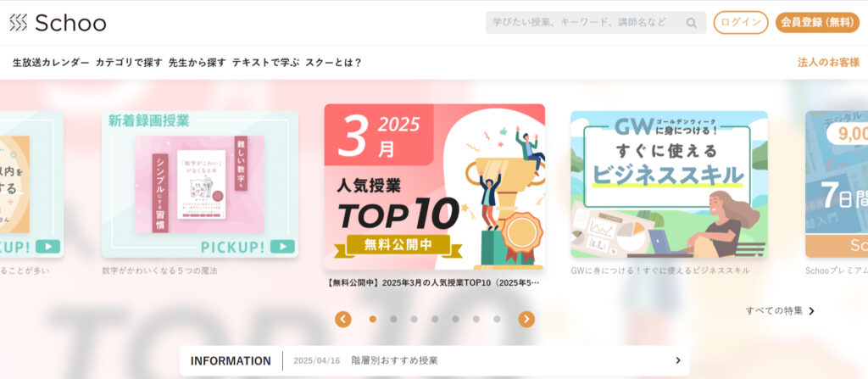868x379 pixels.
Task: Open カテゴリで探す menu item
Action: click(129, 63)
